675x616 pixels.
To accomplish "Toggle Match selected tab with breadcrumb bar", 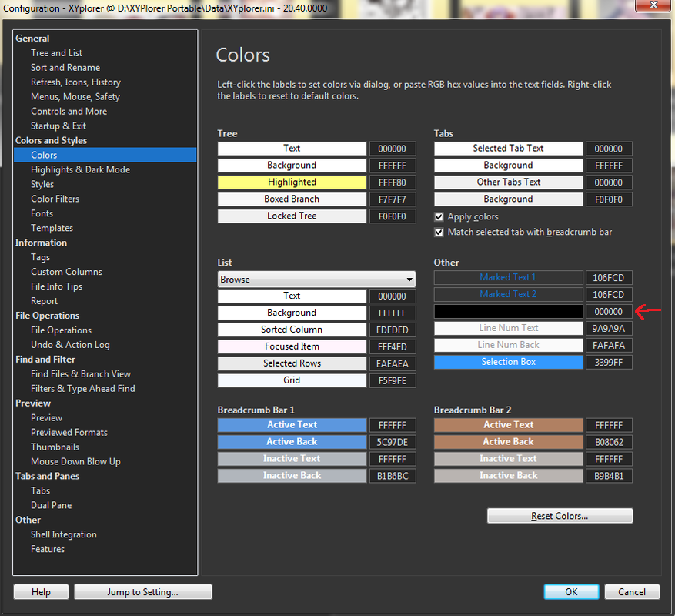I will pos(439,233).
